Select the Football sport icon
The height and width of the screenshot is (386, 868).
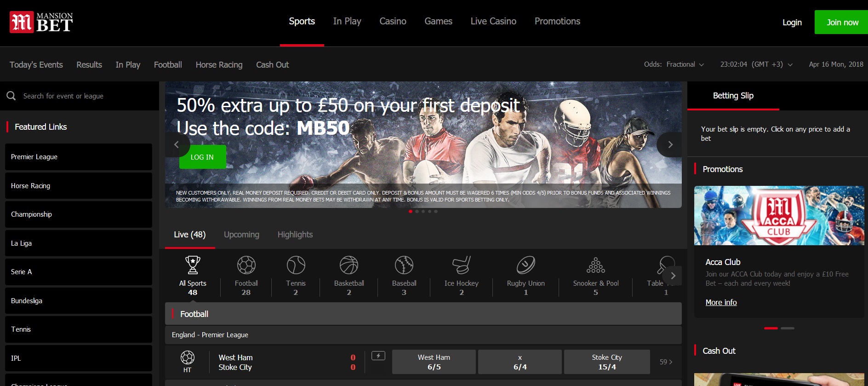pyautogui.click(x=246, y=265)
